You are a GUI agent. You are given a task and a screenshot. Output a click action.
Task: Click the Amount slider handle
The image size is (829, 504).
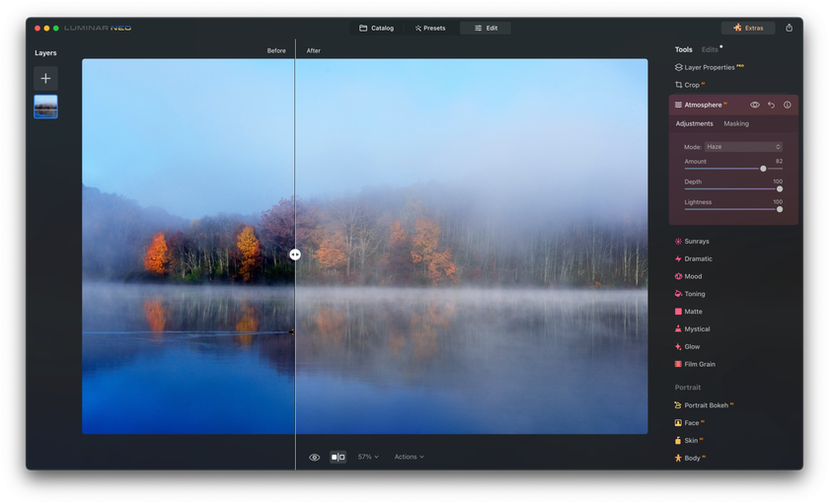763,169
